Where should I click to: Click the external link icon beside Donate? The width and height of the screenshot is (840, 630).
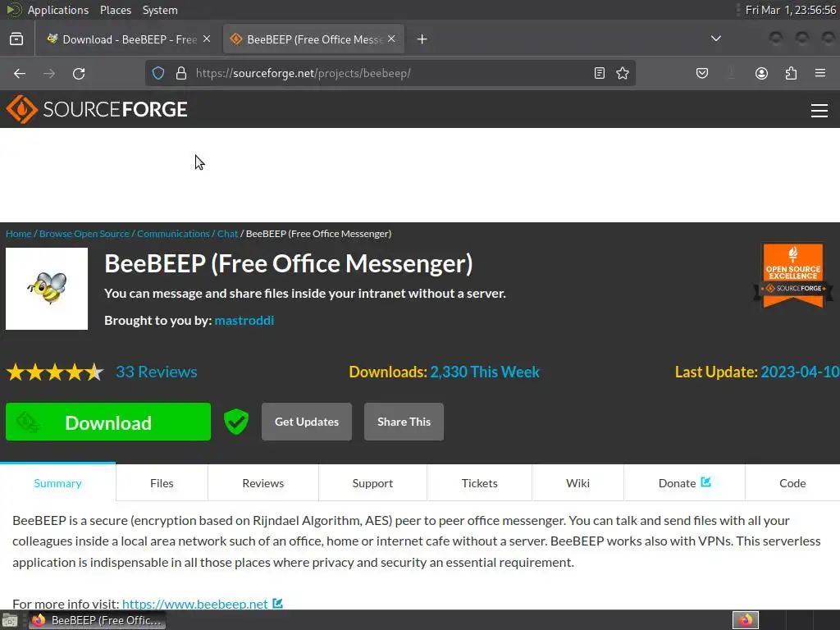[706, 482]
